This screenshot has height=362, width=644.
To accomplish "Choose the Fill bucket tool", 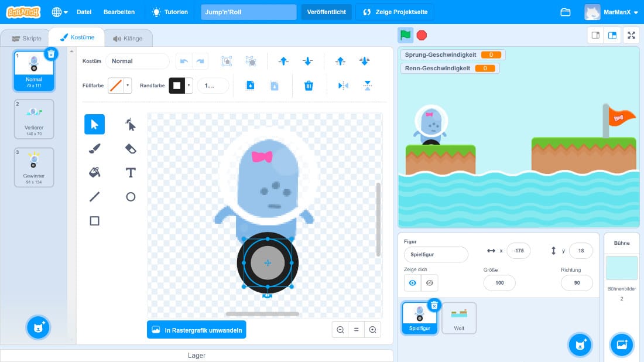I will [95, 173].
